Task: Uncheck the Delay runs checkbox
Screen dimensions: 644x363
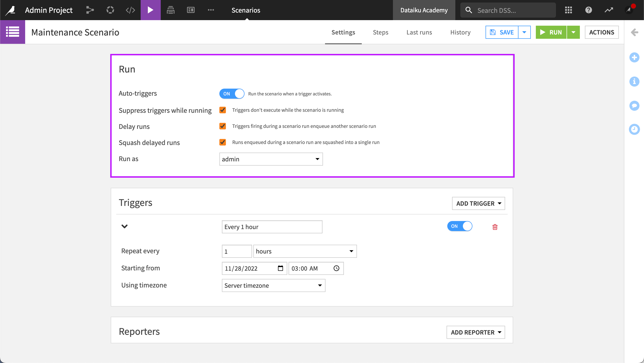Action: (x=222, y=126)
